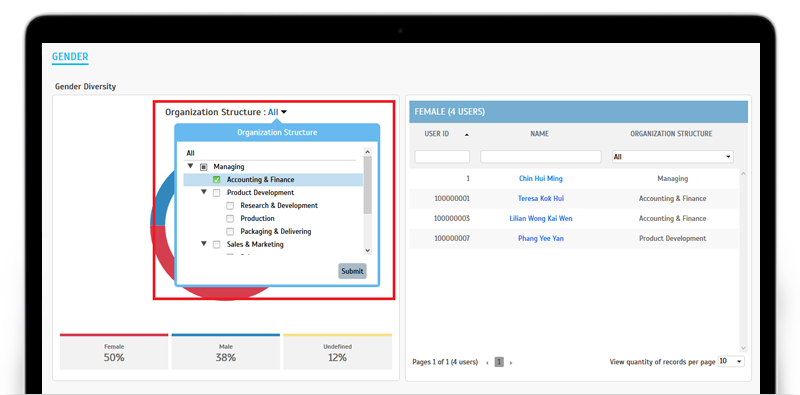Open Teresa Kok Hui user link
This screenshot has width=800, height=395.
541,199
